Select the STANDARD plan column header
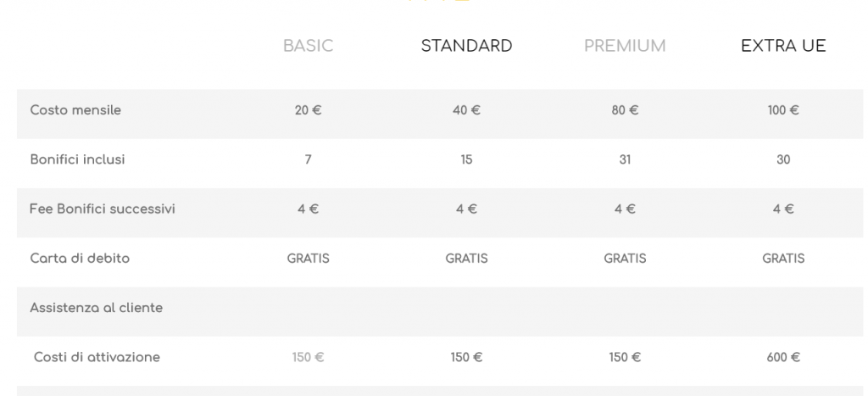868x396 pixels. click(x=466, y=46)
